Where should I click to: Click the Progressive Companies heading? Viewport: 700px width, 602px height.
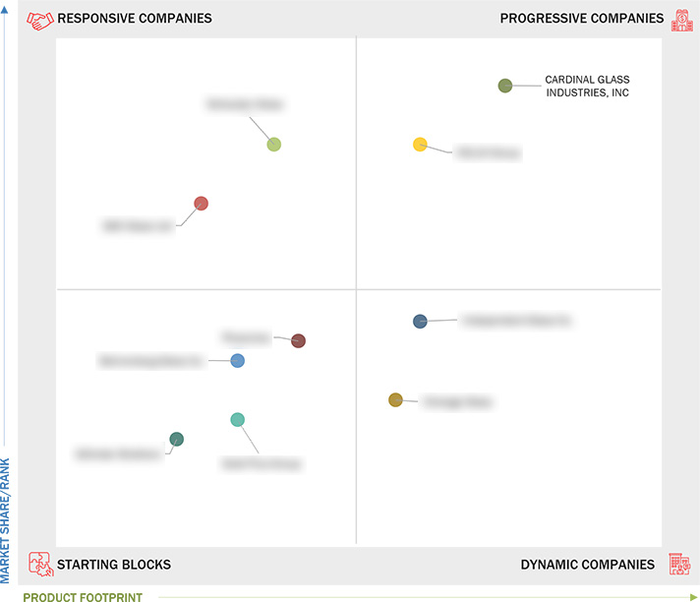point(582,19)
